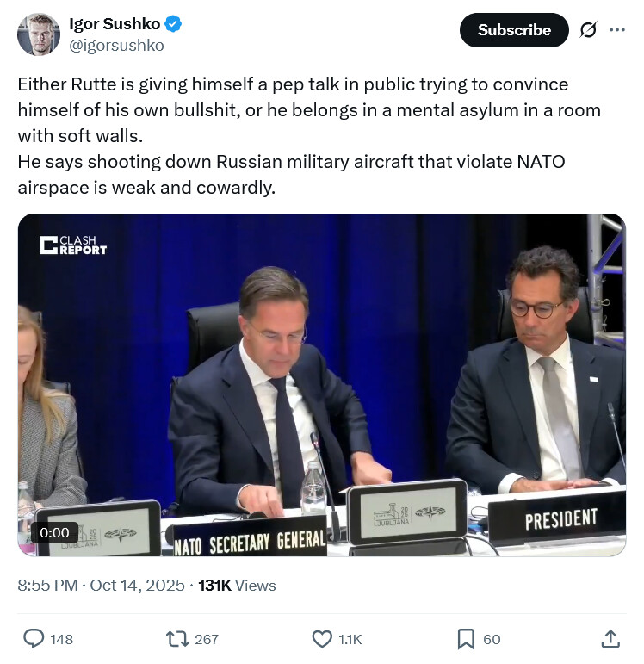The image size is (644, 664).
Task: Open the Igor Sushko display name link
Action: [x=115, y=25]
